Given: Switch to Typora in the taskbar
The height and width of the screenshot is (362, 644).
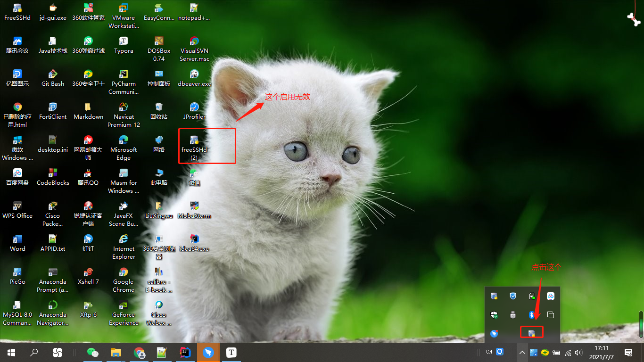Looking at the screenshot, I should click(231, 352).
